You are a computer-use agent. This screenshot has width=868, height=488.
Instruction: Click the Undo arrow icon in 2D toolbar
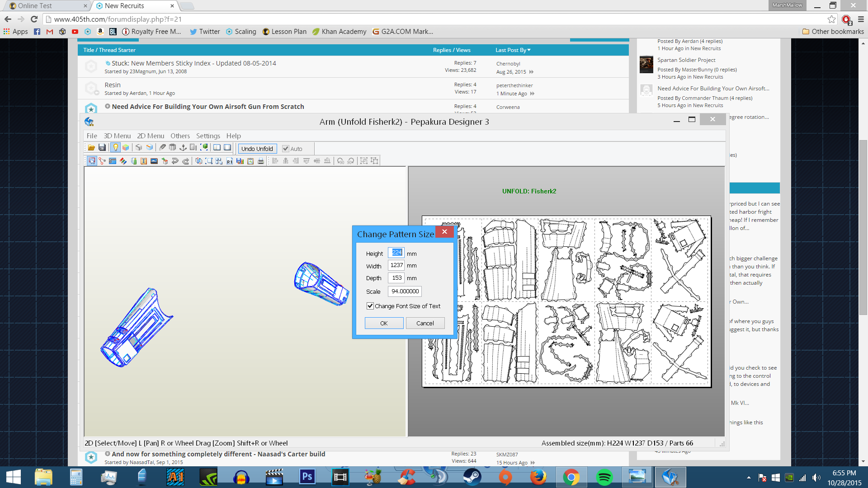click(175, 161)
